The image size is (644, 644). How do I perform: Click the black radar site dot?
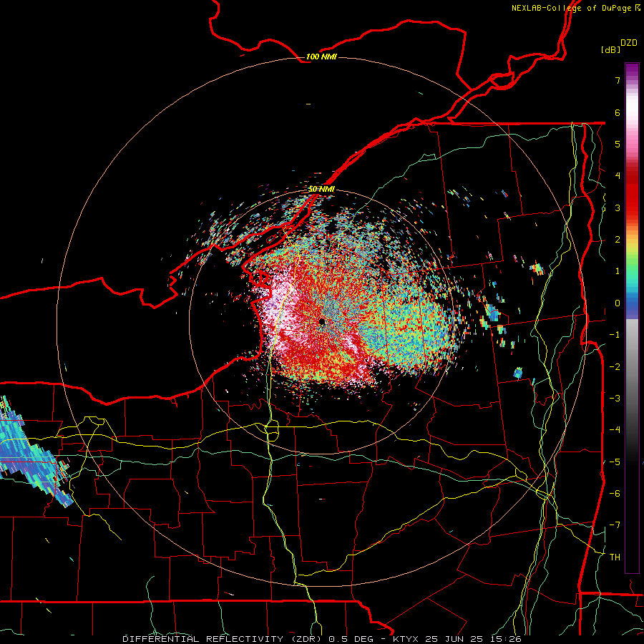[322, 323]
